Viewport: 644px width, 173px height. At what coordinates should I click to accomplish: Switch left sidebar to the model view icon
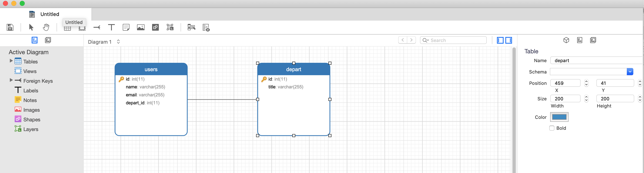(48, 40)
